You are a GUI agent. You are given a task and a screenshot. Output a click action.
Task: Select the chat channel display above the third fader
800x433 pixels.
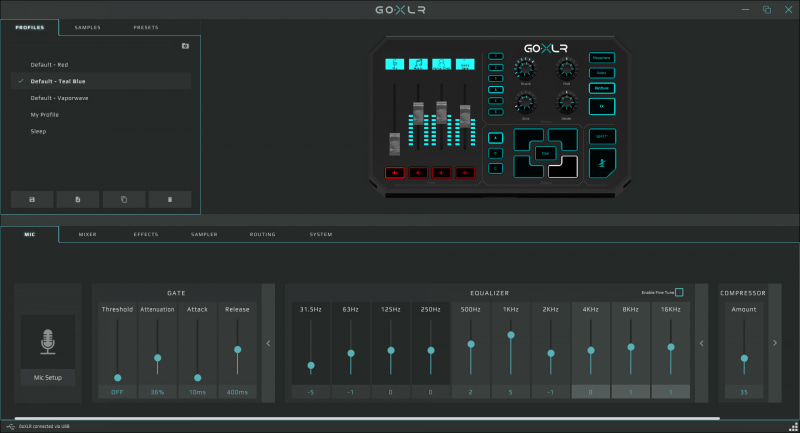(x=441, y=64)
